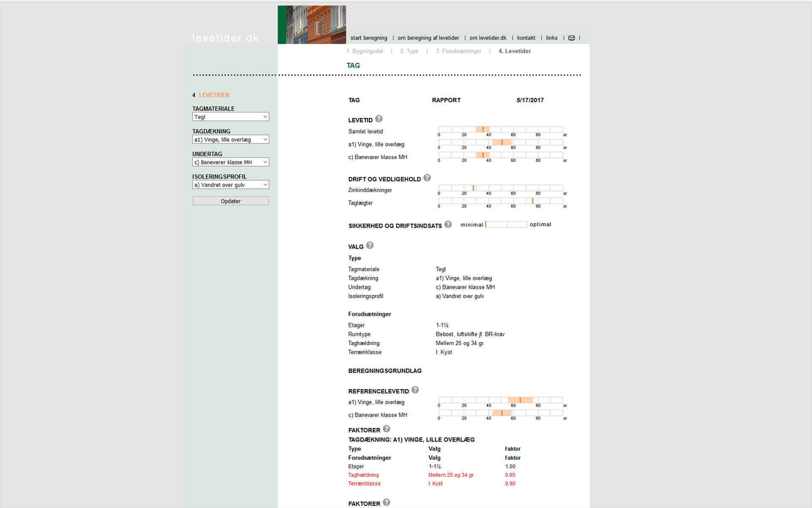Open the help icon beside LEVETID
The width and height of the screenshot is (812, 508).
pyautogui.click(x=379, y=119)
